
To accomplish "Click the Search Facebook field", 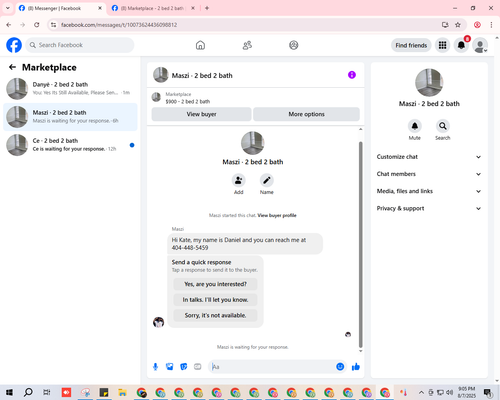I will [80, 45].
